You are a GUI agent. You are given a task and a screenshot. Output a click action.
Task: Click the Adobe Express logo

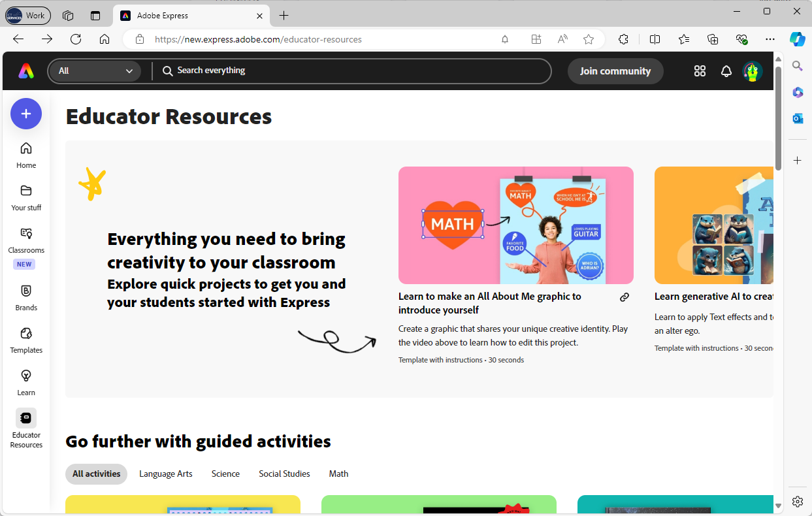tap(26, 71)
